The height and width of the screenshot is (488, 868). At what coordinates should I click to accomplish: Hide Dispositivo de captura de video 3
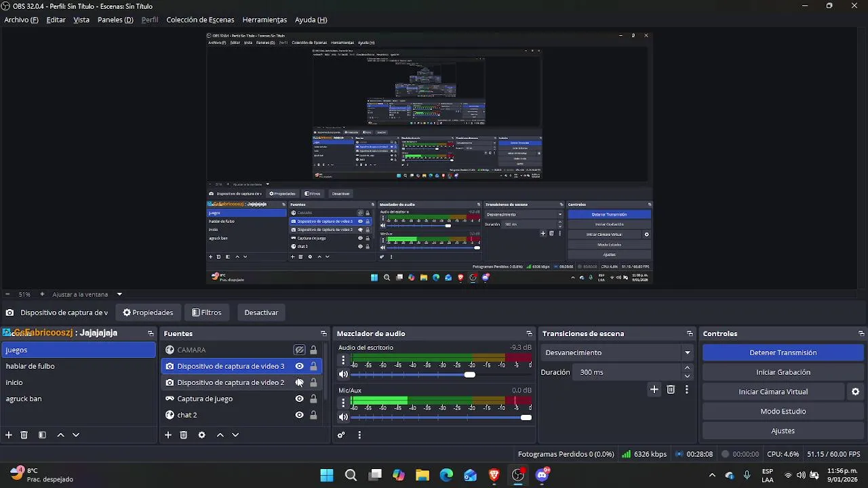coord(299,366)
